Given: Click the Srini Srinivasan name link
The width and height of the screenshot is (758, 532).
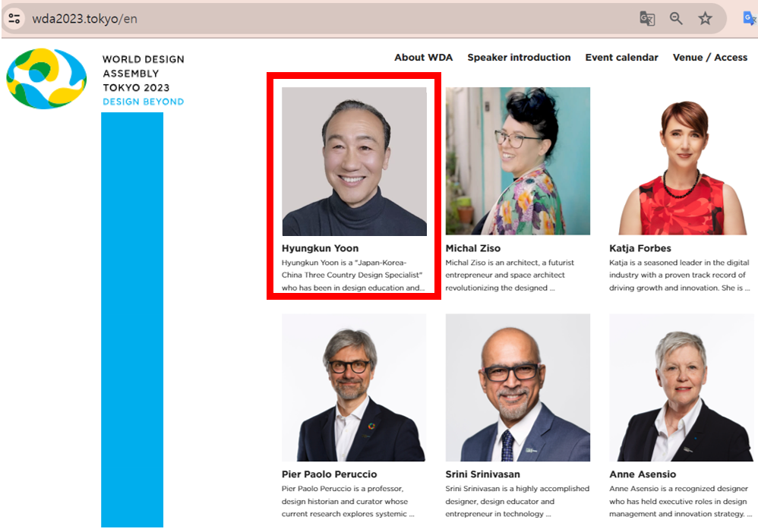Looking at the screenshot, I should [482, 474].
